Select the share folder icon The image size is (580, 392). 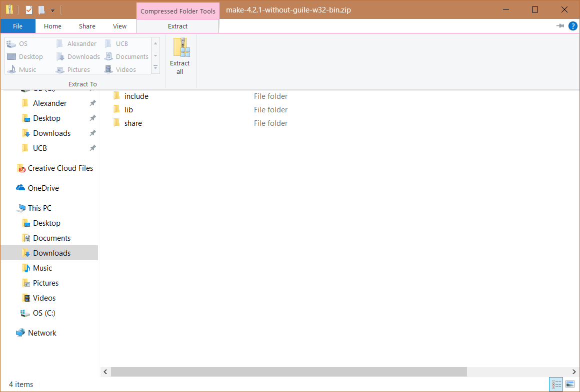tap(116, 123)
